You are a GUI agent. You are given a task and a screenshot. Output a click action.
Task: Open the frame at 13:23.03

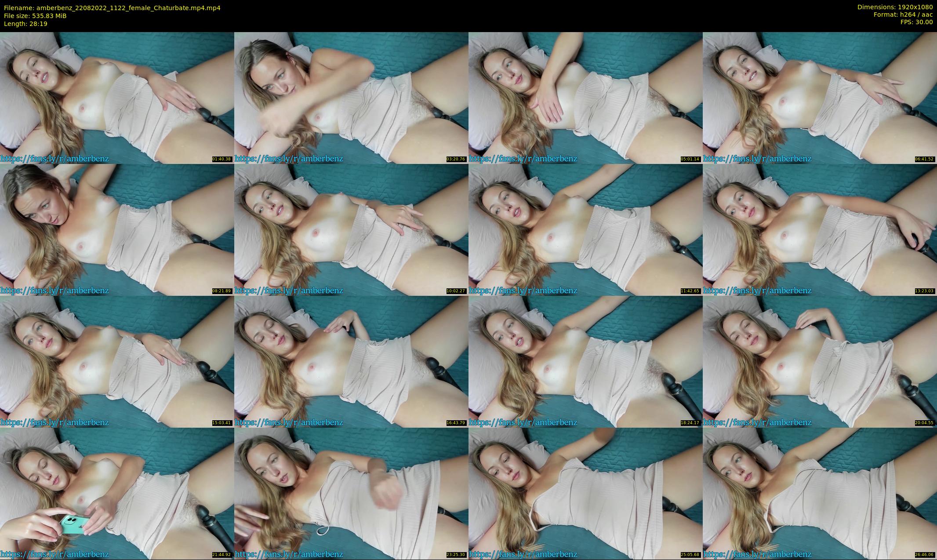[x=820, y=229]
